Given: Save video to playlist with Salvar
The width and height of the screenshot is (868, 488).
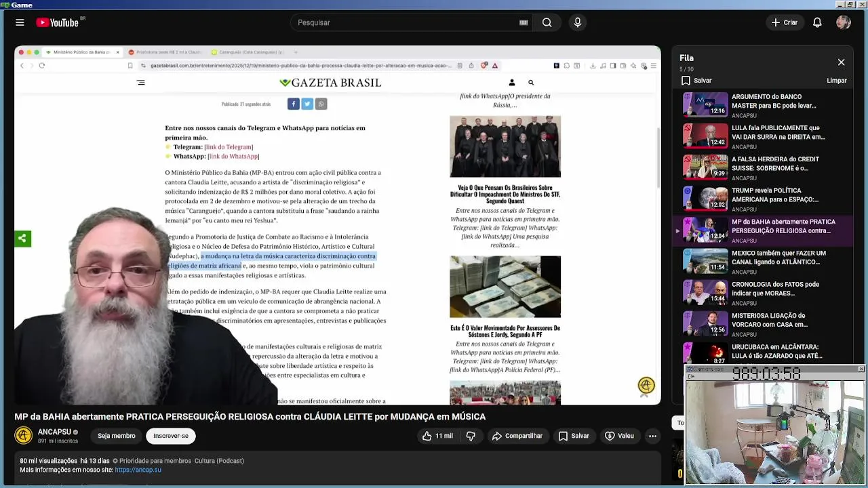Looking at the screenshot, I should (574, 436).
